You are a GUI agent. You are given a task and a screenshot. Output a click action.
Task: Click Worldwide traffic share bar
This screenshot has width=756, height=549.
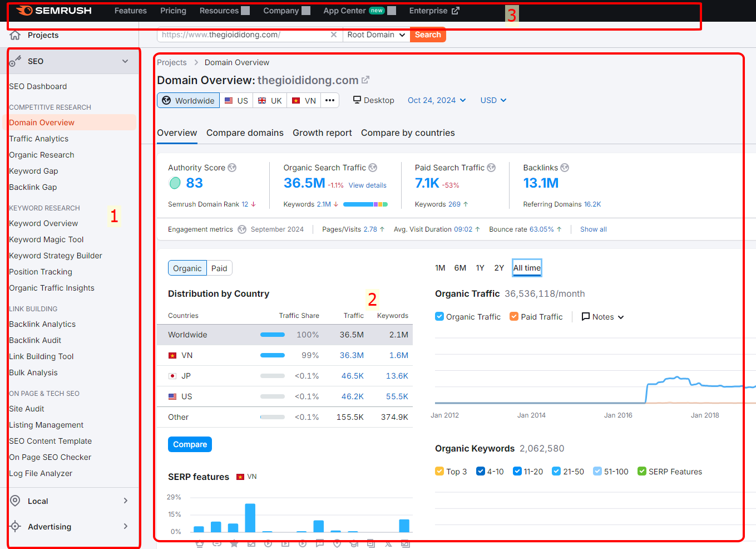[273, 335]
